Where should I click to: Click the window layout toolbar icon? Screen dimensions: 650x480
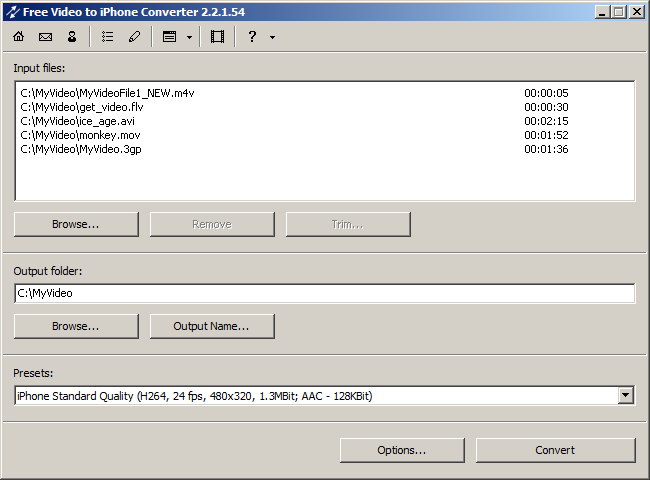(169, 37)
